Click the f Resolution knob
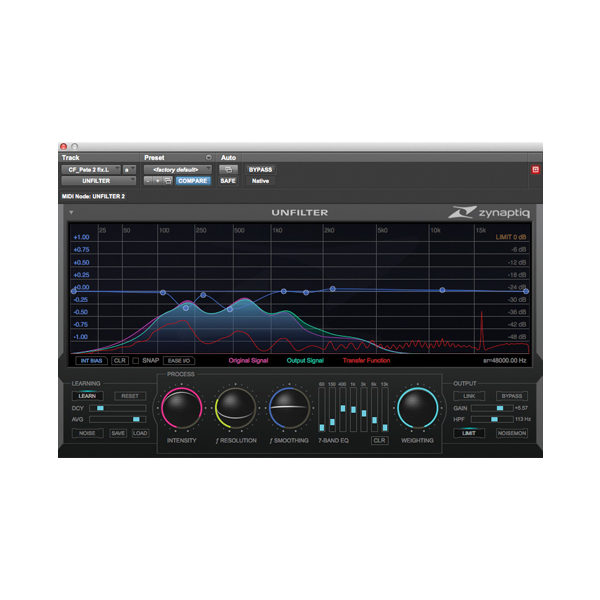Viewport: 600px width, 600px height. (x=235, y=408)
